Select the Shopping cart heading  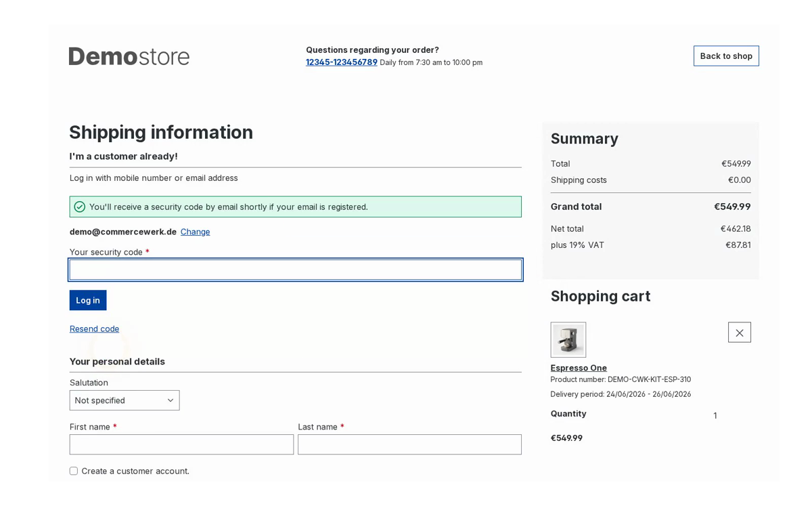[x=600, y=296]
